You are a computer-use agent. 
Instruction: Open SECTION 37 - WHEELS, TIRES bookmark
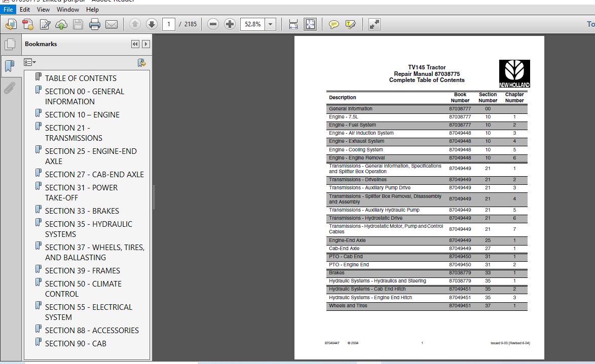[94, 252]
